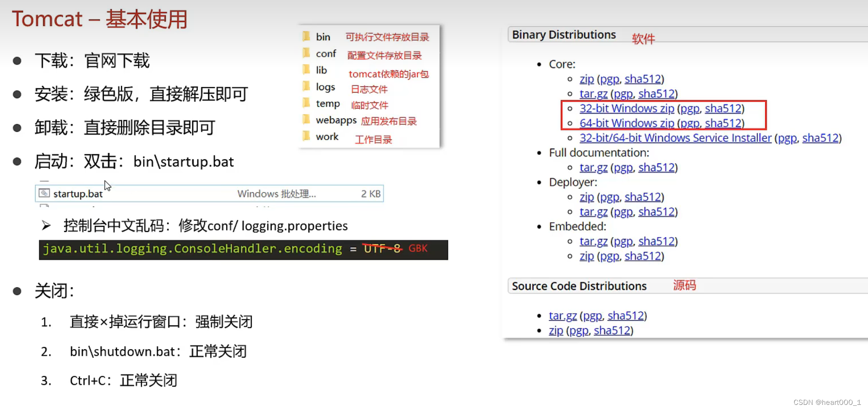The height and width of the screenshot is (410, 868).
Task: Open the Core tar.gz download link
Action: click(x=593, y=94)
